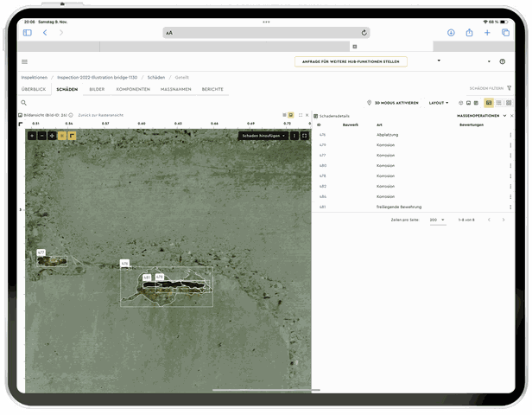The height and width of the screenshot is (415, 532).
Task: Open the Massnahmen tab
Action: [x=176, y=89]
